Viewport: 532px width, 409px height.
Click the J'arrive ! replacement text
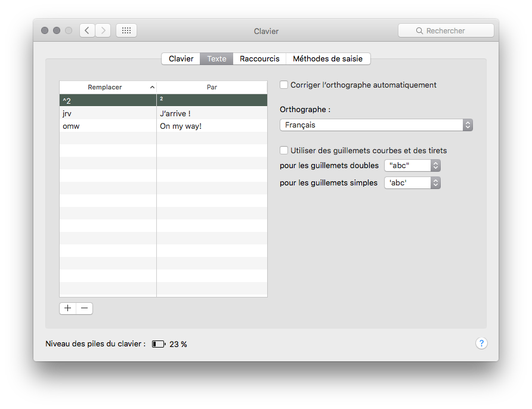(x=175, y=114)
